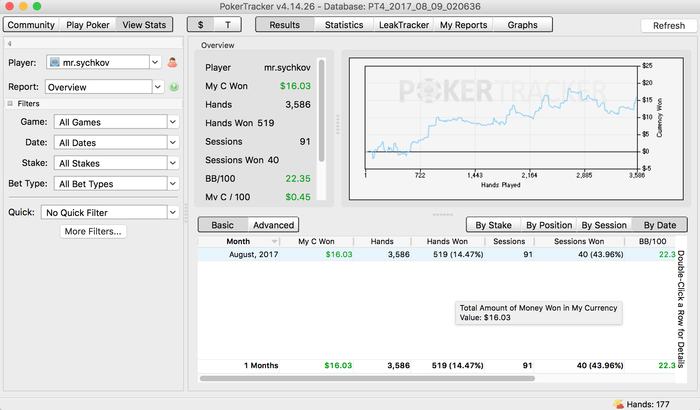700x410 pixels.
Task: Click the My C Won $16.03 overview value
Action: tap(295, 86)
